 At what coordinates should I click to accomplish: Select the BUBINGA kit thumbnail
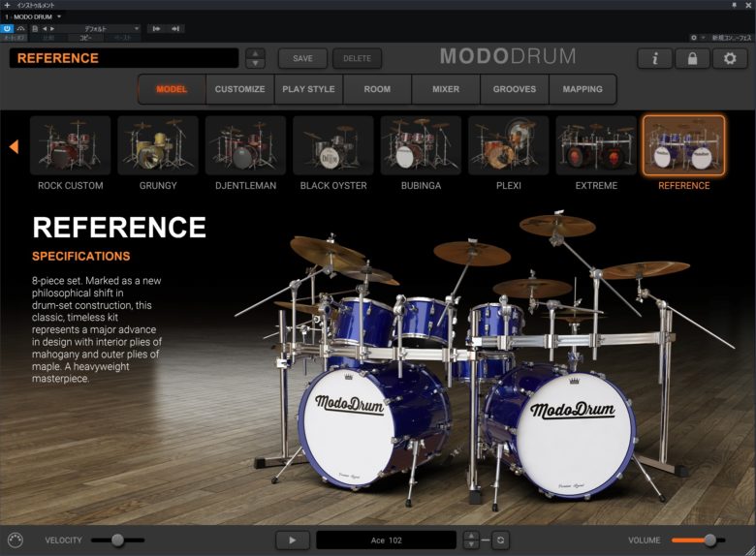421,145
